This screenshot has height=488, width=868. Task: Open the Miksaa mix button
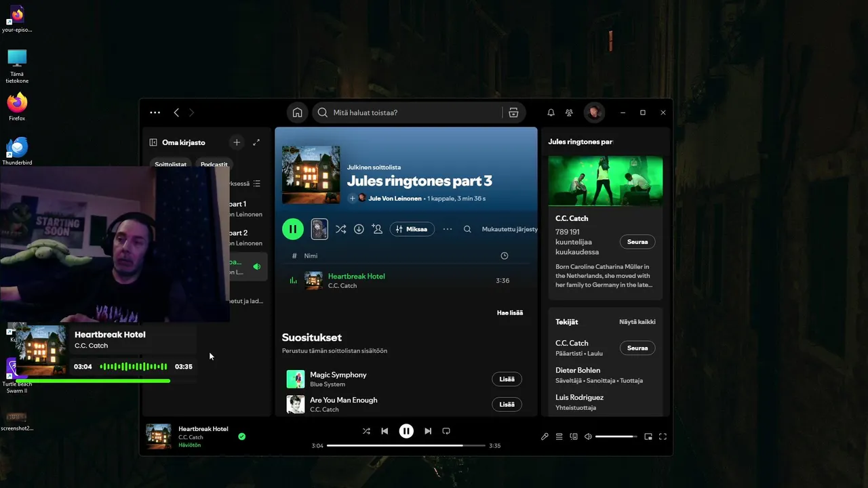[412, 229]
